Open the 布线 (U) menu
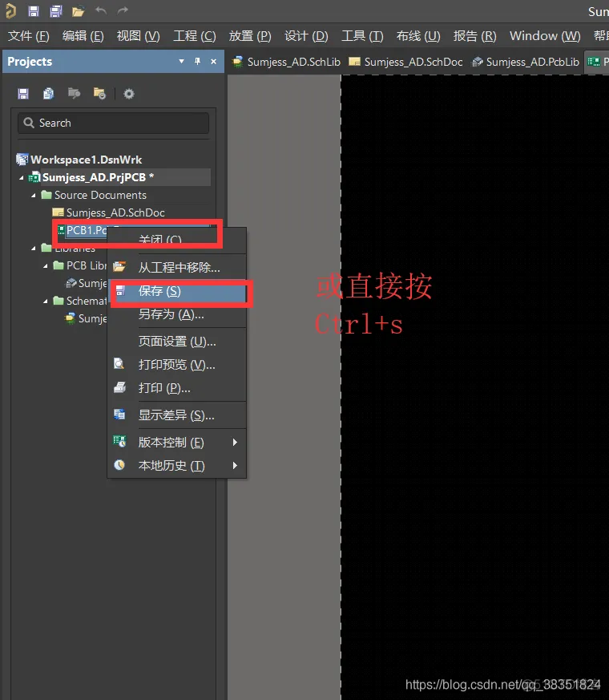The width and height of the screenshot is (609, 700). point(418,36)
